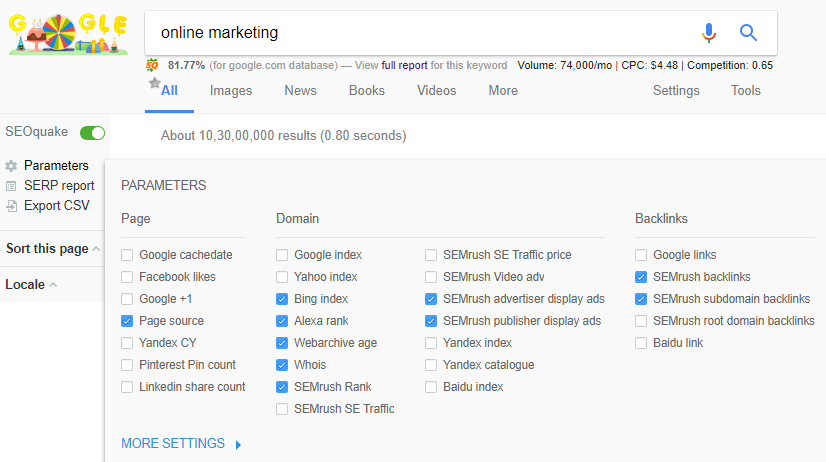Enable the Google cachedate checkbox
The height and width of the screenshot is (462, 826).
click(127, 255)
